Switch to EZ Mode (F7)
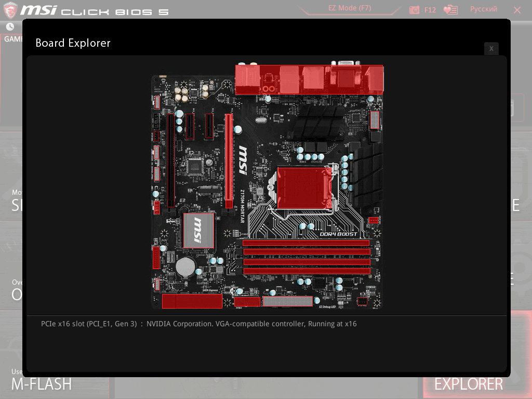Viewport: 532px width, 399px height. point(350,8)
